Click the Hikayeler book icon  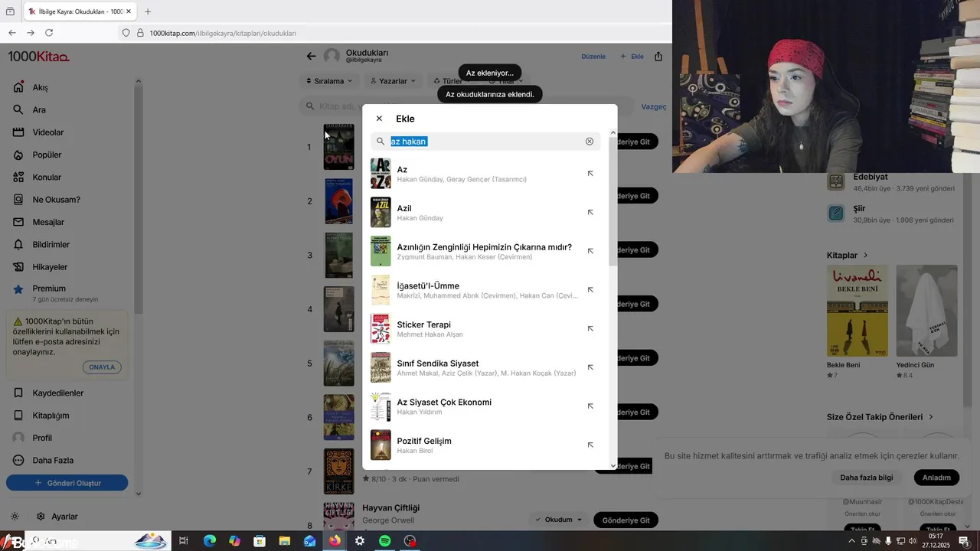click(x=18, y=267)
